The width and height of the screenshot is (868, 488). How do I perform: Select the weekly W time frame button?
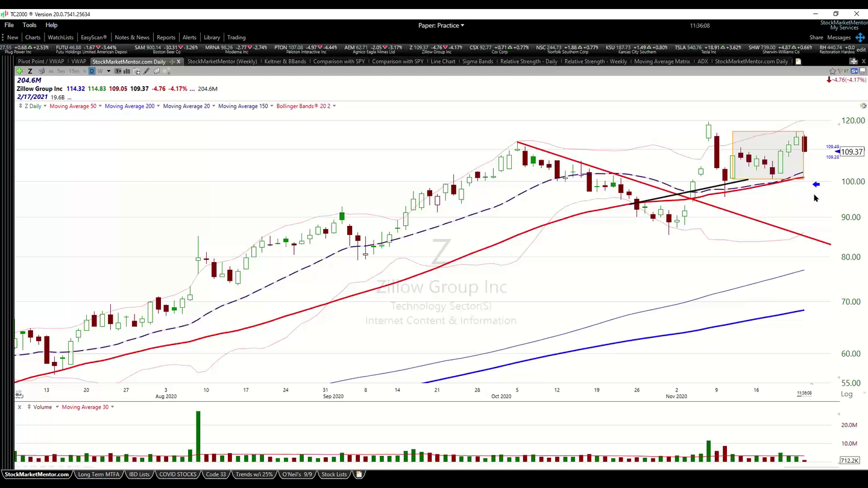point(99,71)
